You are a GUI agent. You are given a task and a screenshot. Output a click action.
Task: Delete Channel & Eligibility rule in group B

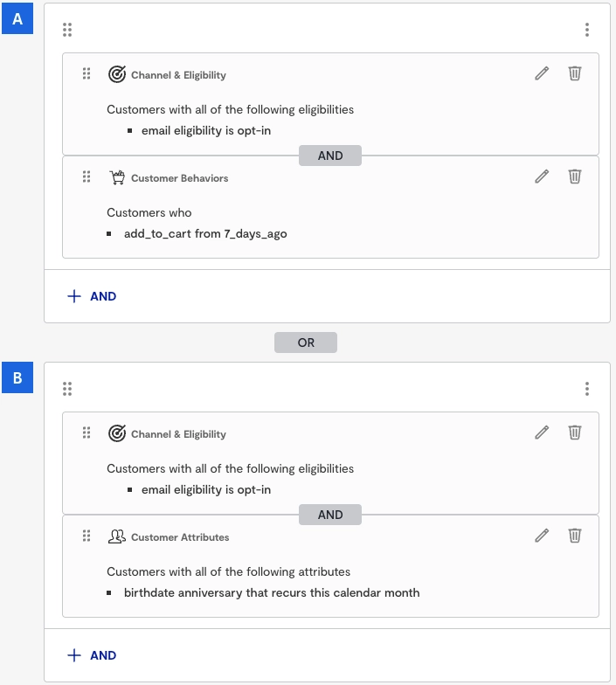coord(574,432)
